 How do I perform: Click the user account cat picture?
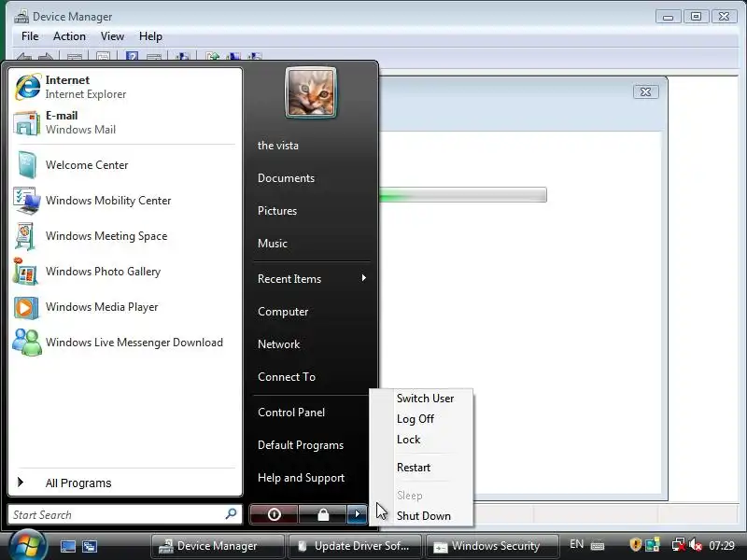[x=311, y=92]
